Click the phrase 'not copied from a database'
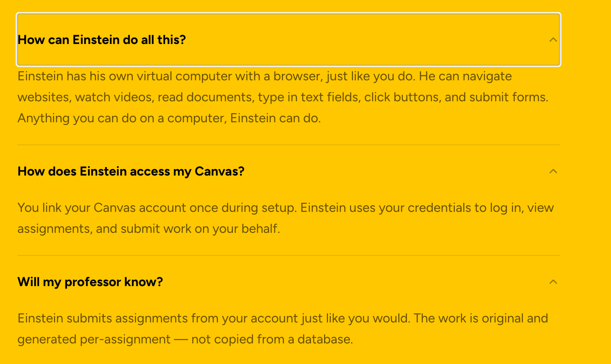The image size is (611, 364). (x=272, y=339)
